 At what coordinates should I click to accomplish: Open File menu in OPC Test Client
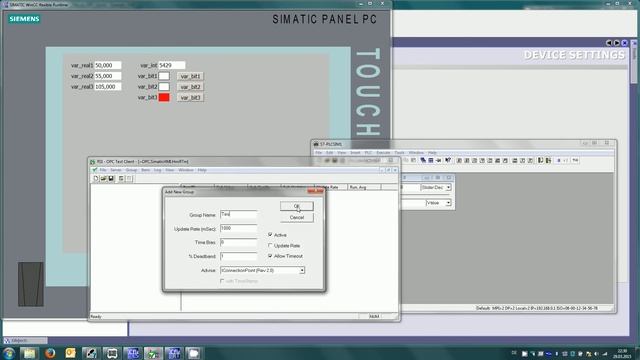point(103,170)
